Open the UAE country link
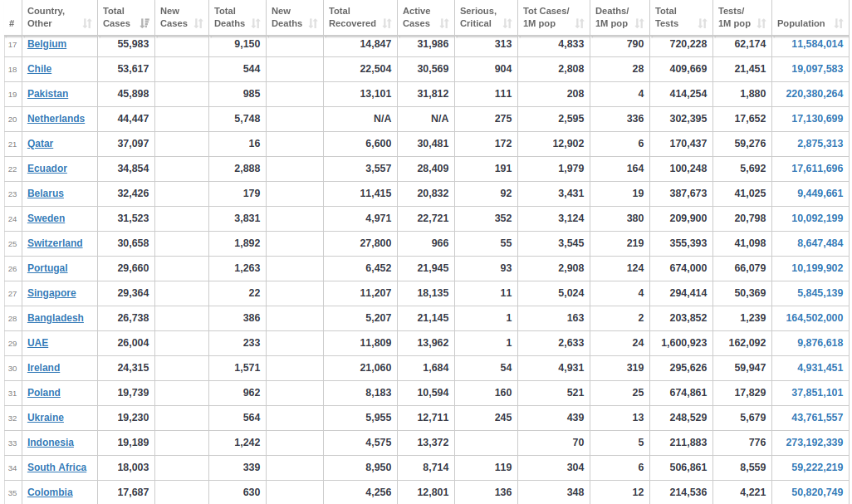Viewport: 852px width, 504px height. [37, 343]
